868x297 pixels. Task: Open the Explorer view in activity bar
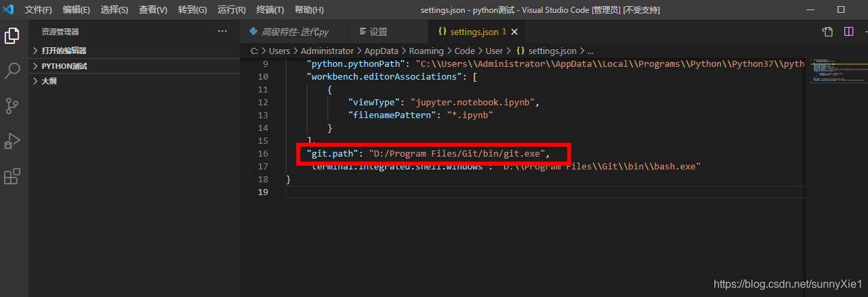coord(12,35)
